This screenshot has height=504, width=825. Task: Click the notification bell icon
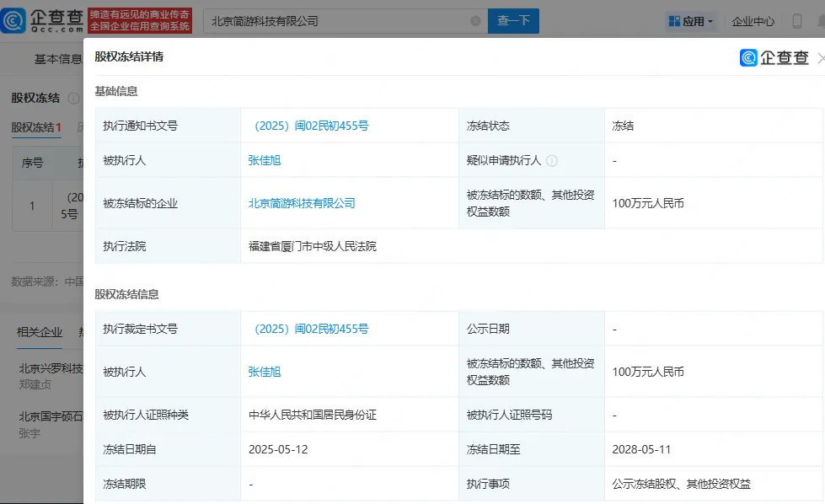[x=821, y=21]
